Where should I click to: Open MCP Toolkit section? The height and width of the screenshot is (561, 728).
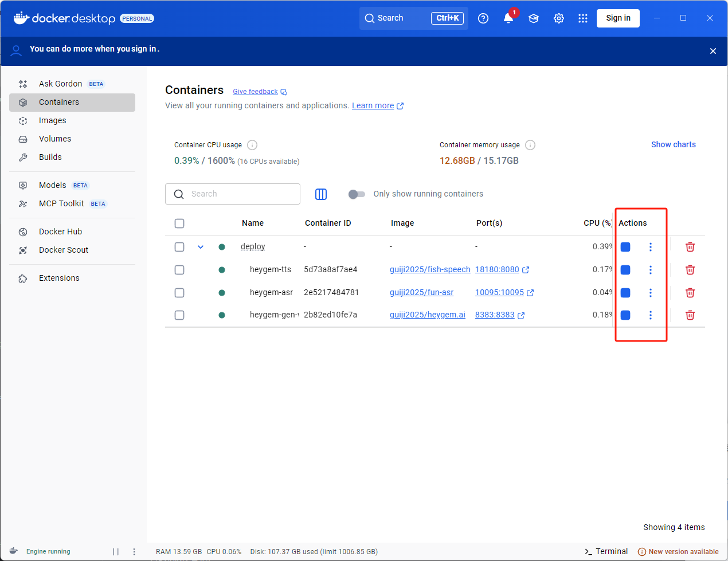coord(72,203)
